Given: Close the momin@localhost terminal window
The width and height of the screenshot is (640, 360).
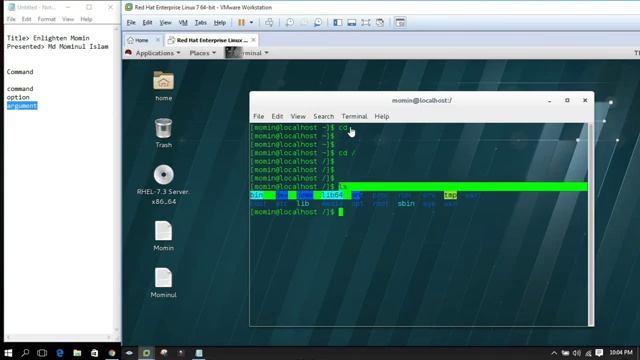Looking at the screenshot, I should coord(585,100).
